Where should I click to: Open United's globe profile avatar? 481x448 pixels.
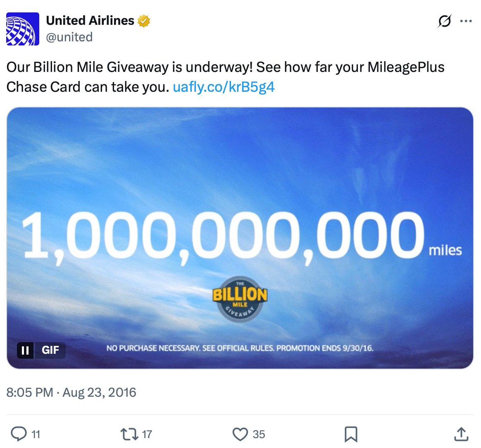(22, 27)
